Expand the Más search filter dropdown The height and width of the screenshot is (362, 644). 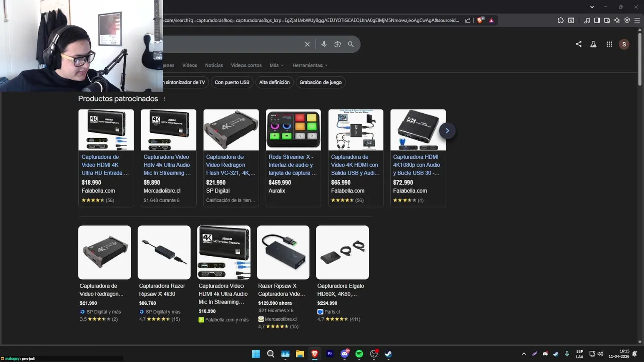(x=276, y=65)
